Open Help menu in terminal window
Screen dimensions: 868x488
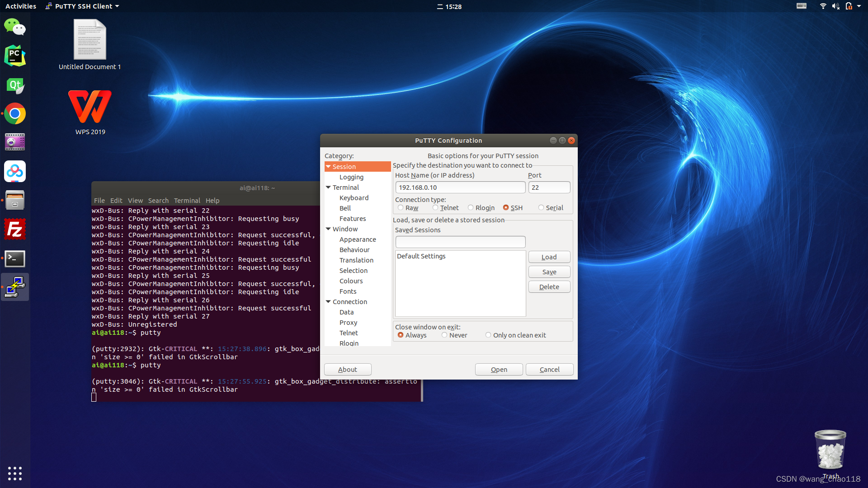click(x=212, y=200)
